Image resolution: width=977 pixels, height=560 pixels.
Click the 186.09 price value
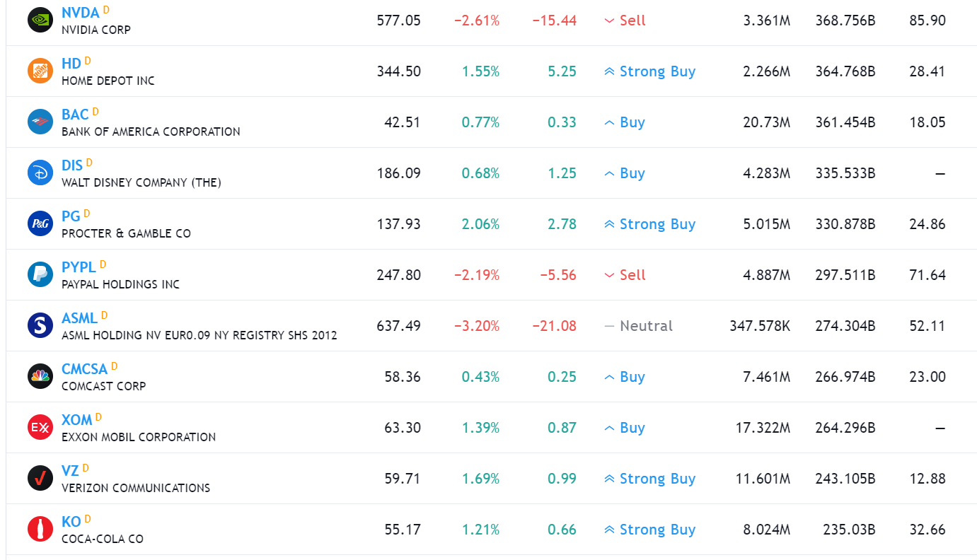398,173
